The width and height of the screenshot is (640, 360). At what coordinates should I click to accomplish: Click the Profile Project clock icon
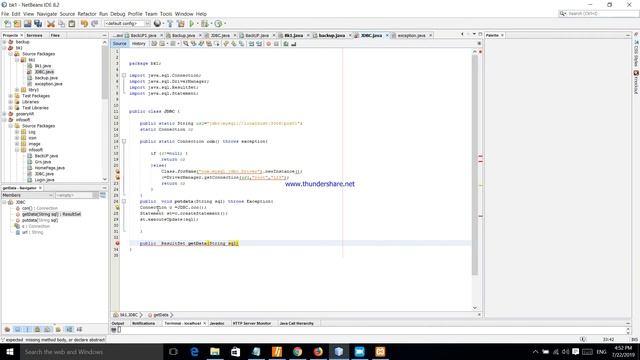[218, 24]
